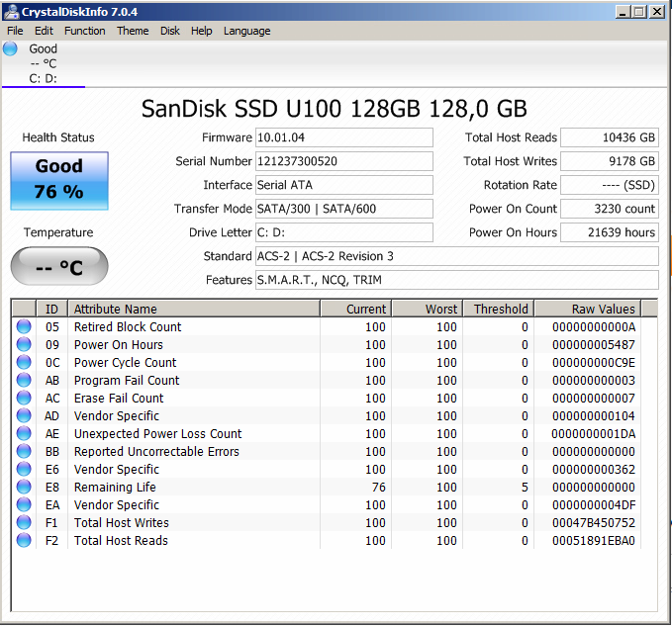
Task: Click the 21639 hours value box
Action: pyautogui.click(x=610, y=232)
